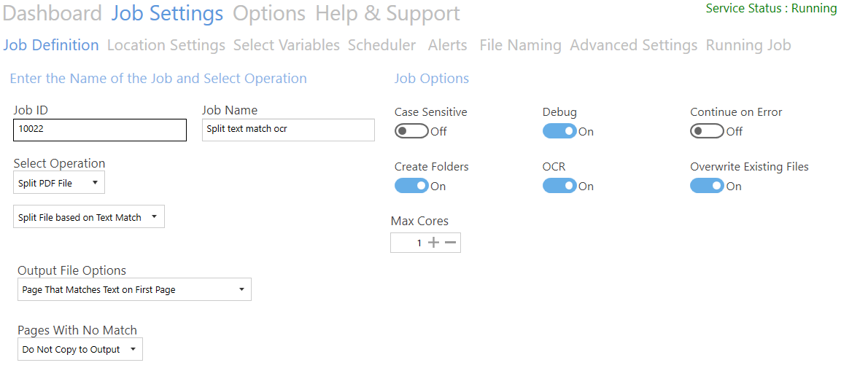Increase Max Cores with plus icon
Viewport: 868px width, 376px height.
tap(433, 243)
